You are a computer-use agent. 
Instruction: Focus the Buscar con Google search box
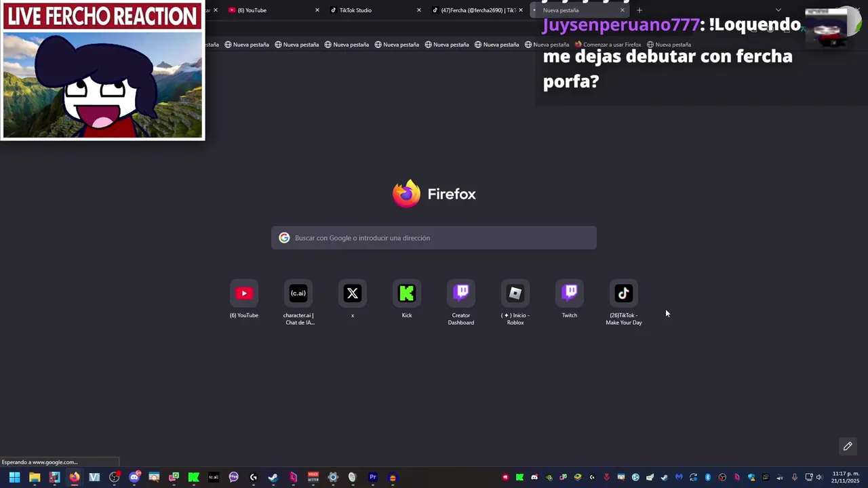pos(434,238)
